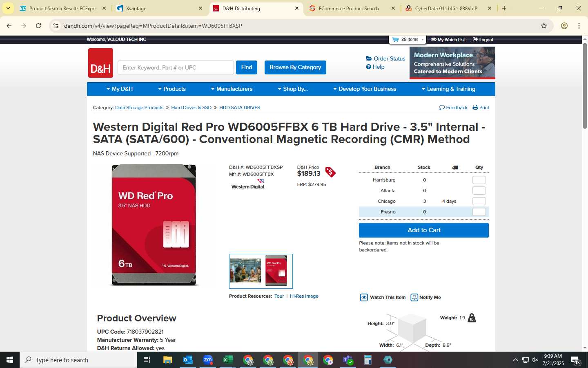View site information icon in address bar
The image size is (588, 368).
pyautogui.click(x=56, y=26)
